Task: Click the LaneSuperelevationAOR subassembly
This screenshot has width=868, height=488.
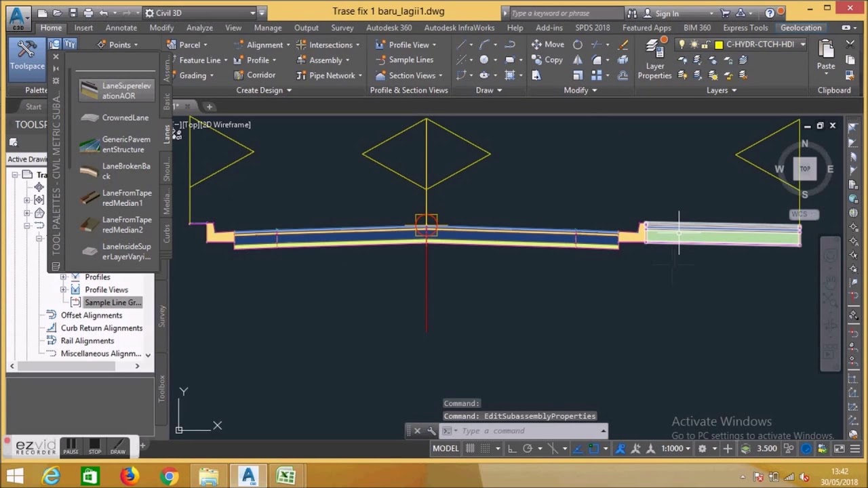Action: pyautogui.click(x=116, y=91)
